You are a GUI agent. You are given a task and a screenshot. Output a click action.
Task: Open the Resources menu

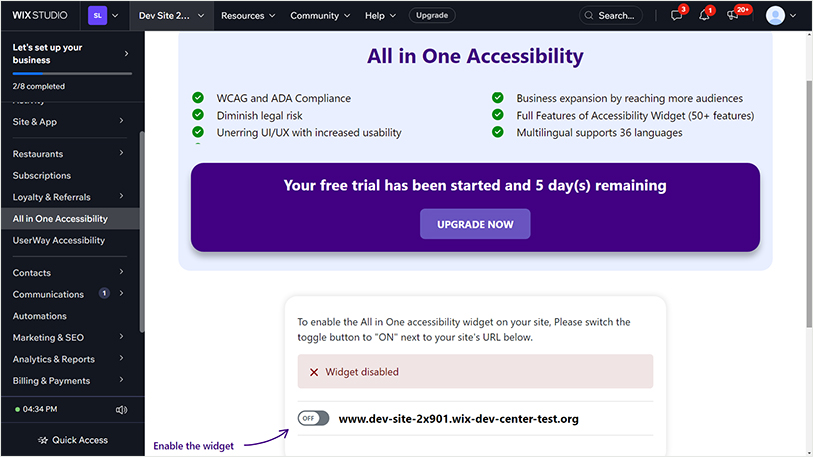pyautogui.click(x=248, y=16)
